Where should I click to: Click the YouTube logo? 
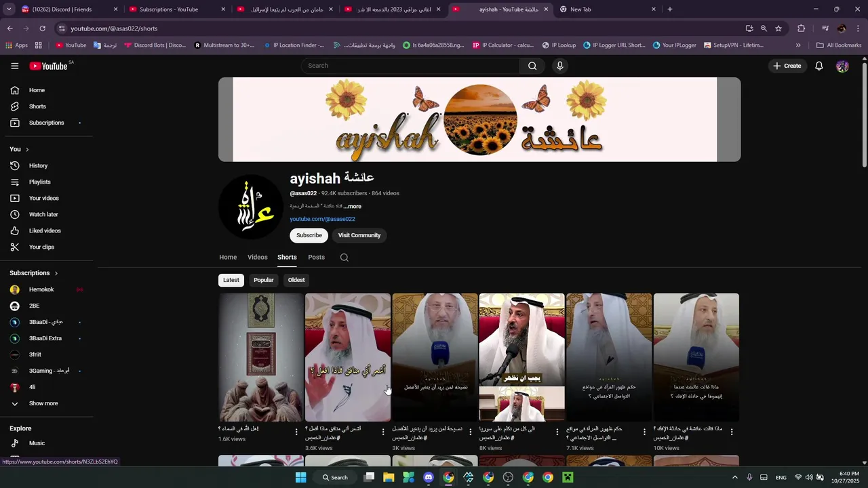pyautogui.click(x=48, y=66)
